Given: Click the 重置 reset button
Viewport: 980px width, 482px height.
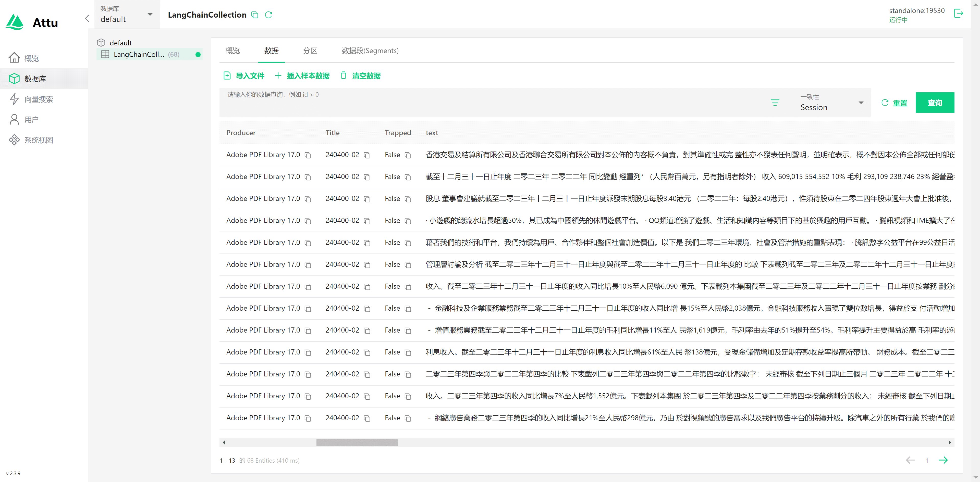Looking at the screenshot, I should click(894, 103).
